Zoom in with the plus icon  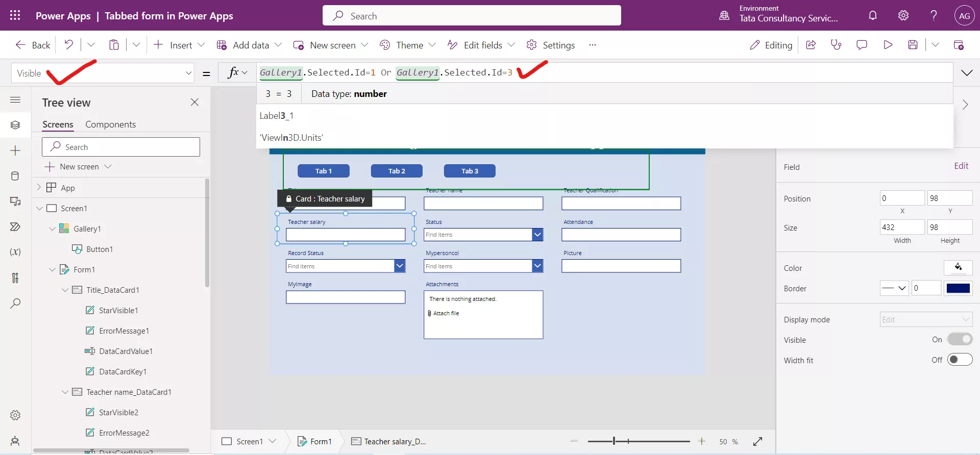point(702,441)
